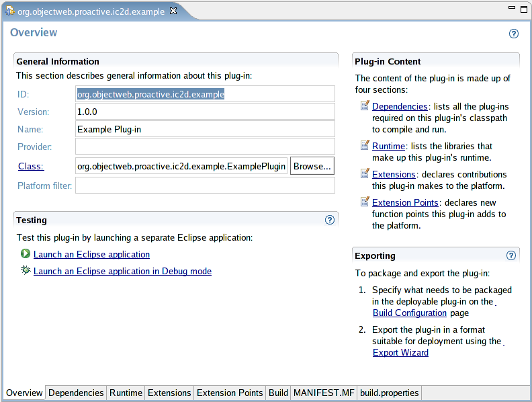Click the Testing section help icon

[330, 220]
